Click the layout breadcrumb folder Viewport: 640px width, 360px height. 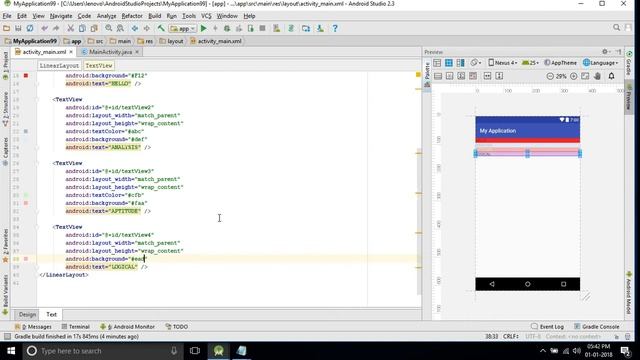[172, 41]
